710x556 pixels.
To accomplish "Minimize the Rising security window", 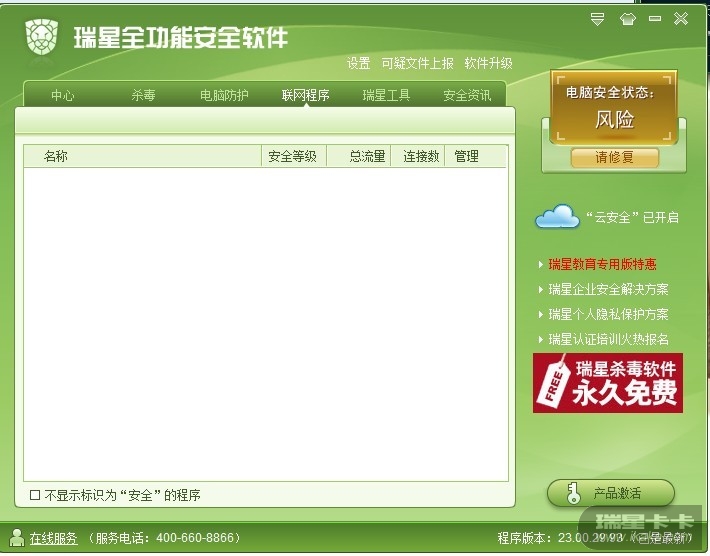I will click(655, 19).
